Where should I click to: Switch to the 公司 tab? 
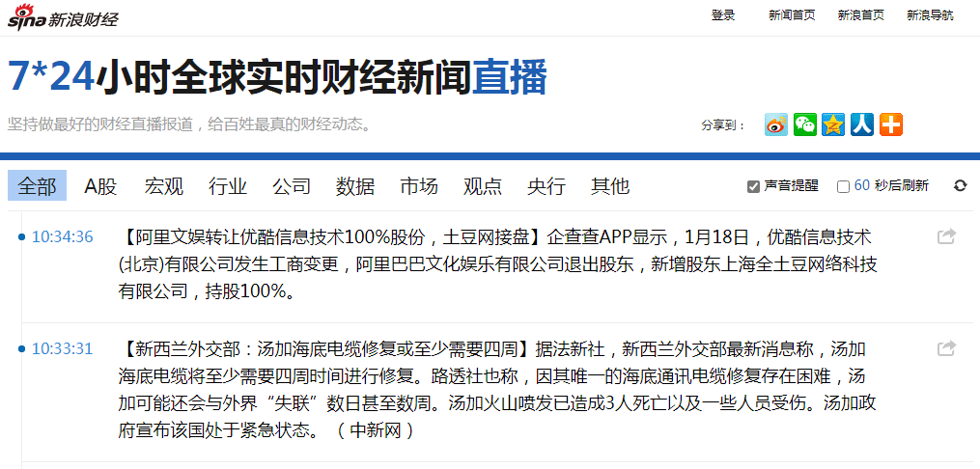[x=292, y=185]
